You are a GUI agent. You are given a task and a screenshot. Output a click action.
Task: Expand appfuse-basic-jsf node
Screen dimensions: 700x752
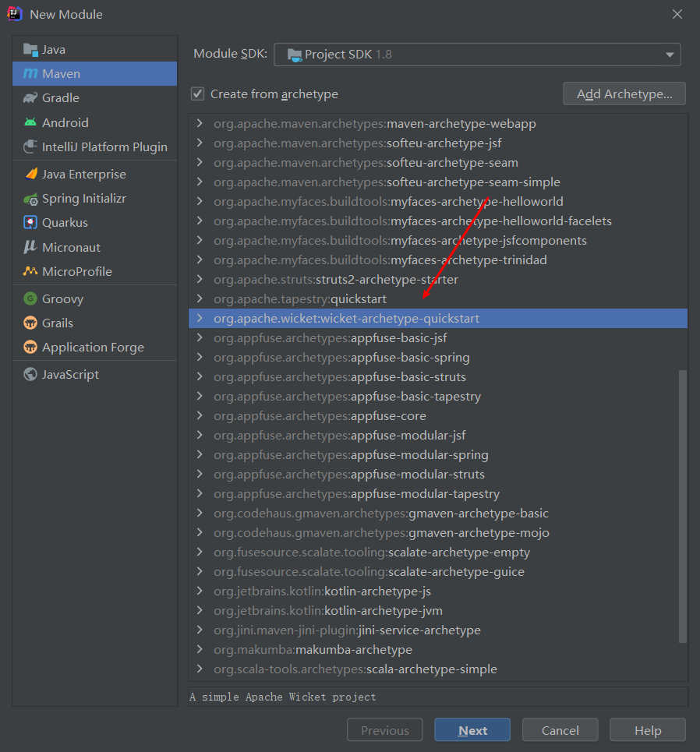click(200, 337)
